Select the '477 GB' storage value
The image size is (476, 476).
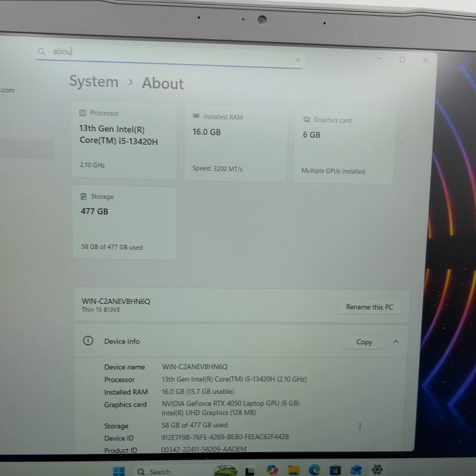95,211
